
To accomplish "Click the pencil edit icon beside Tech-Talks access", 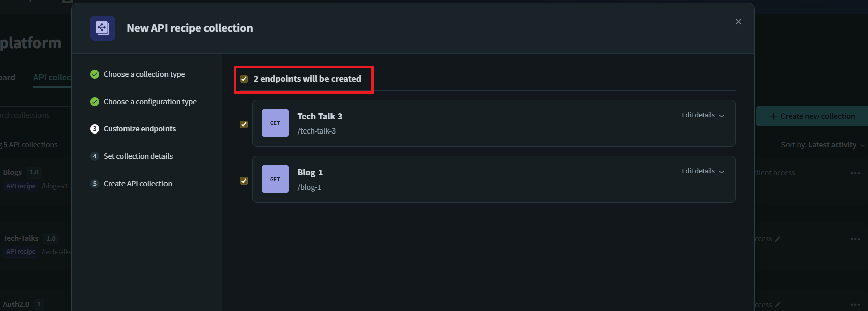I will pyautogui.click(x=777, y=239).
